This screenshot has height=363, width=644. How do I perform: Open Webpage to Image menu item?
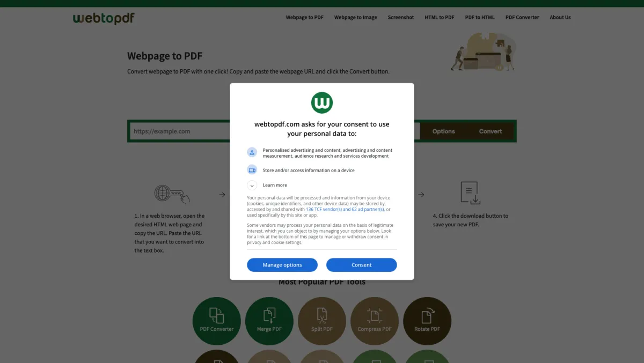pos(355,17)
